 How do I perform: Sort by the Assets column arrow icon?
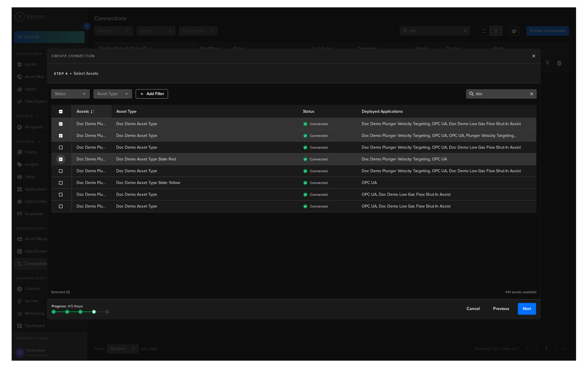(x=92, y=112)
